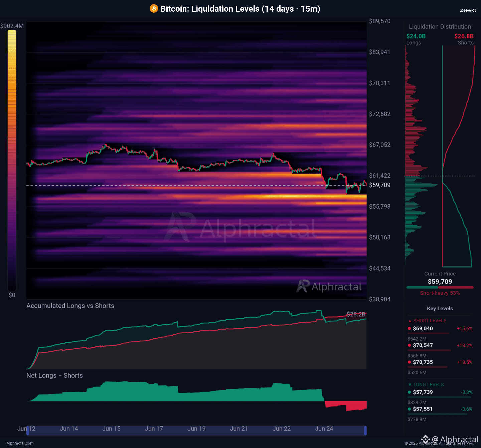481x448 pixels.
Task: Click the Current Price label
Action: (x=440, y=274)
